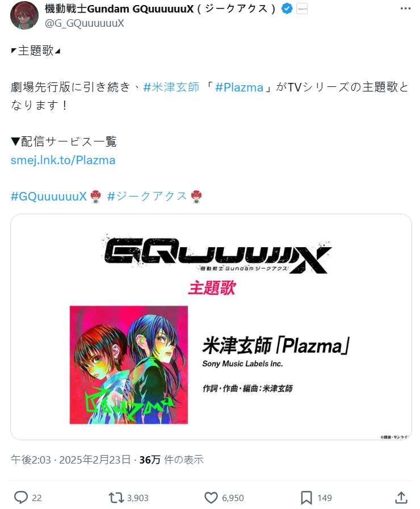Open the smej.lnk.to/Plazma link
The image size is (420, 509).
pos(63,160)
